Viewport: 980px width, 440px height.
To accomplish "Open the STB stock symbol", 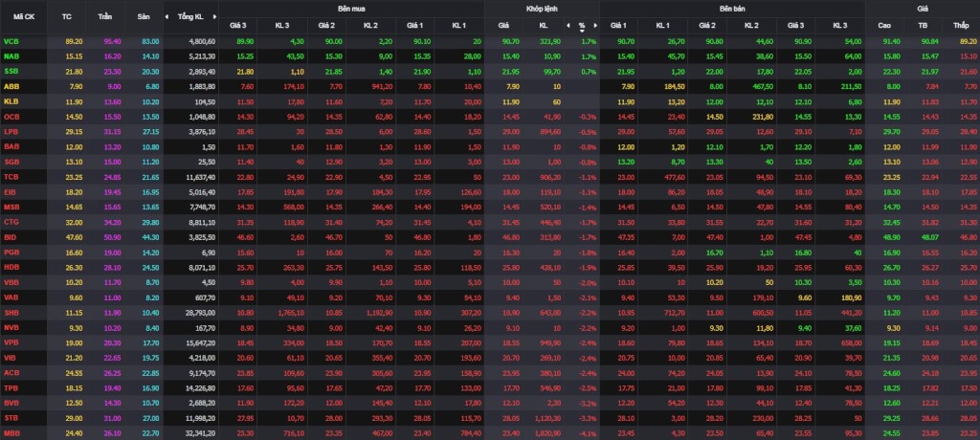I will click(11, 418).
